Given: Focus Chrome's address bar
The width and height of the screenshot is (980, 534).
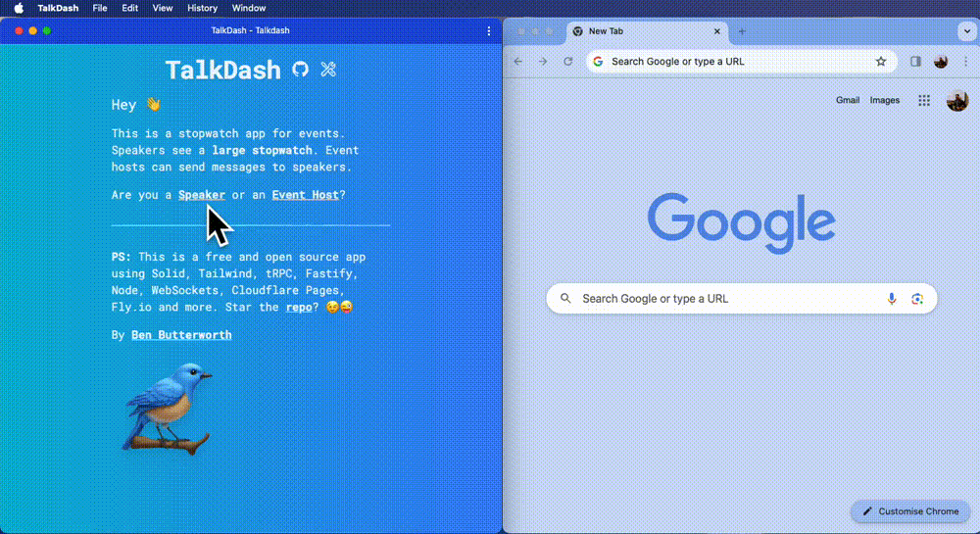Looking at the screenshot, I should point(741,61).
